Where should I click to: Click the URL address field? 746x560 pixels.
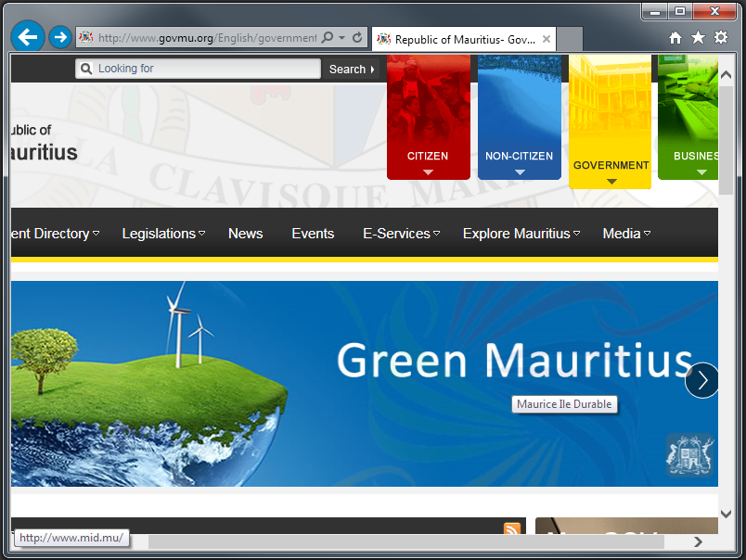[x=208, y=37]
